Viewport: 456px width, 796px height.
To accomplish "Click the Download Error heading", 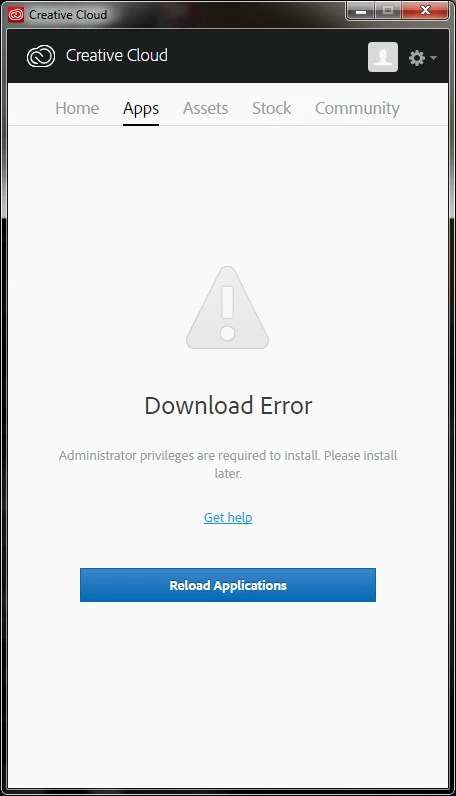I will 228,406.
